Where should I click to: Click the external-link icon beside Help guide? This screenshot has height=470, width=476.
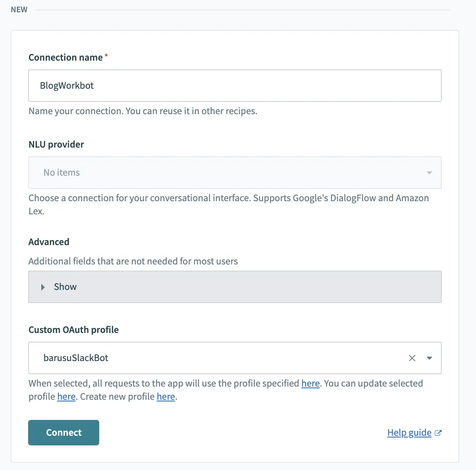point(438,433)
